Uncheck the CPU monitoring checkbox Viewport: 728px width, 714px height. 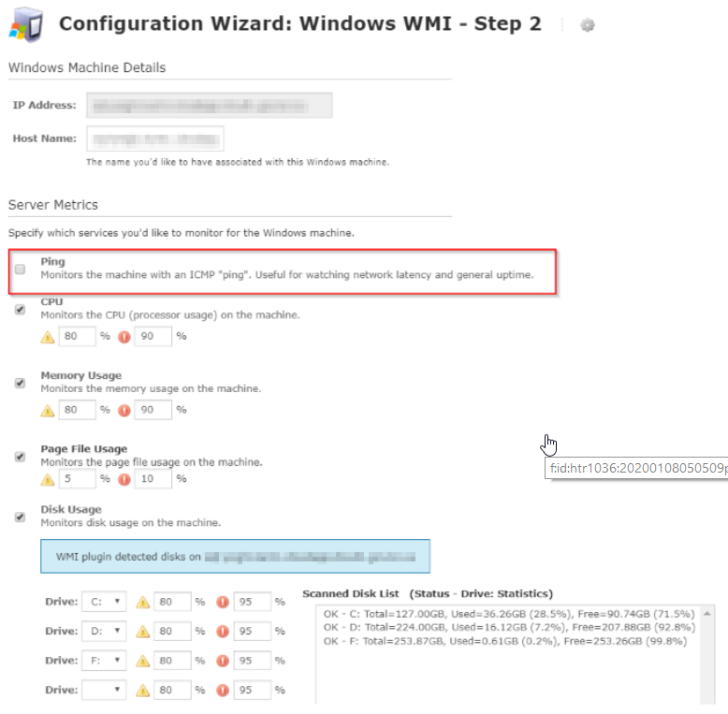[20, 309]
